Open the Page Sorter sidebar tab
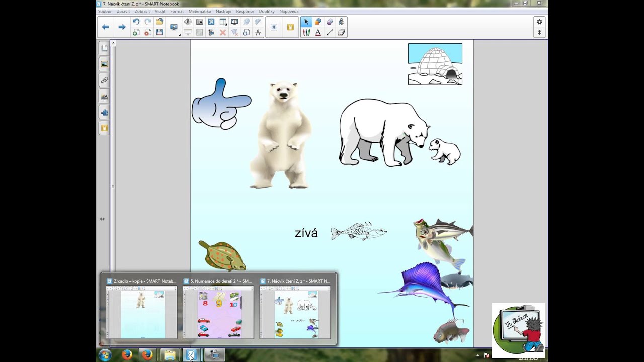 [x=104, y=48]
